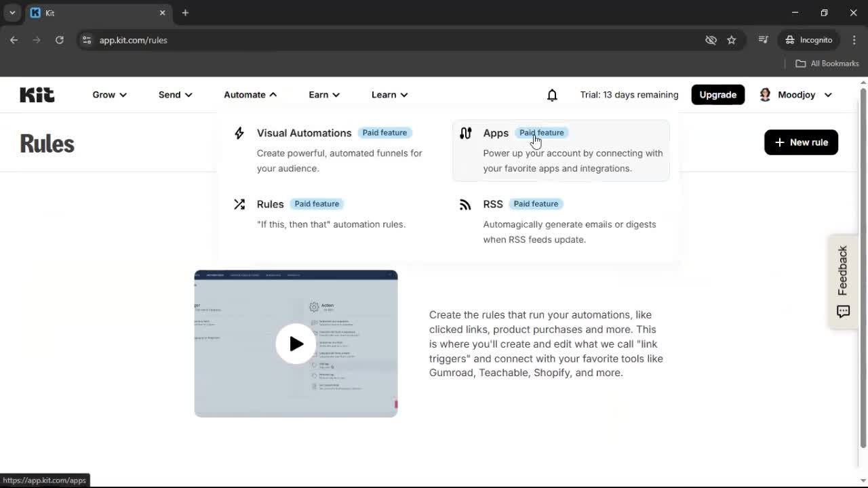Click the Apps integrations icon
Screen dimensions: 868x488
(465, 133)
